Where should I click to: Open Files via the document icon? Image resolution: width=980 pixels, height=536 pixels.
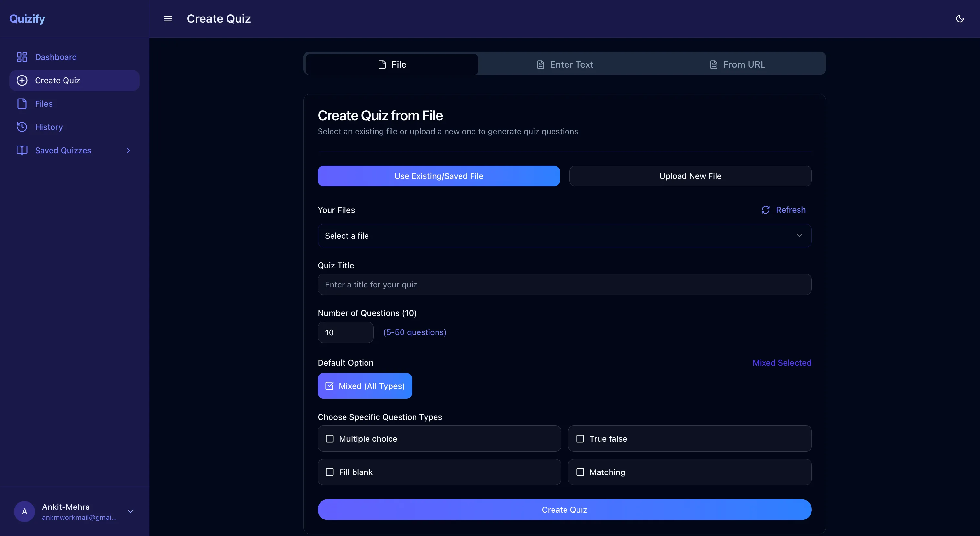click(x=22, y=103)
